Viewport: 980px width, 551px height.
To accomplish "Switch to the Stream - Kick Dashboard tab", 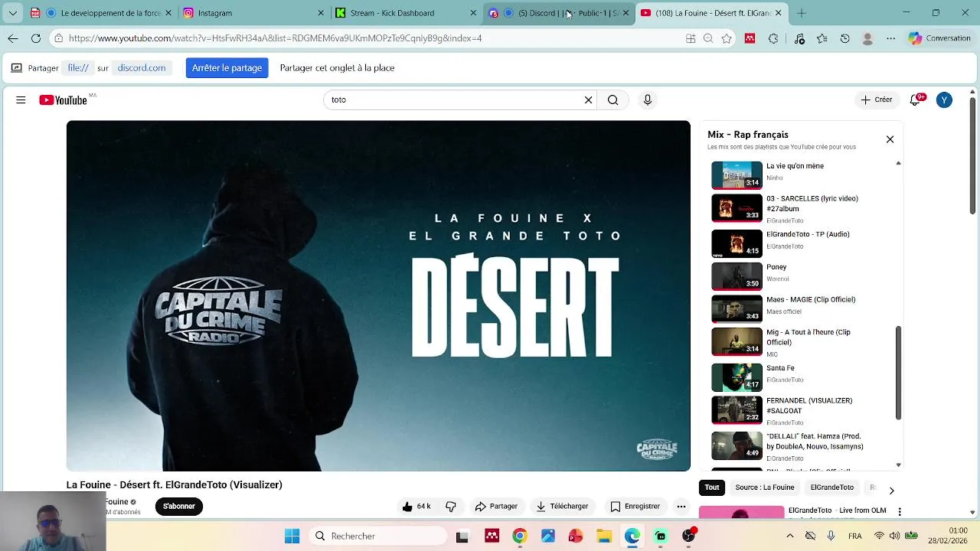I will [406, 13].
